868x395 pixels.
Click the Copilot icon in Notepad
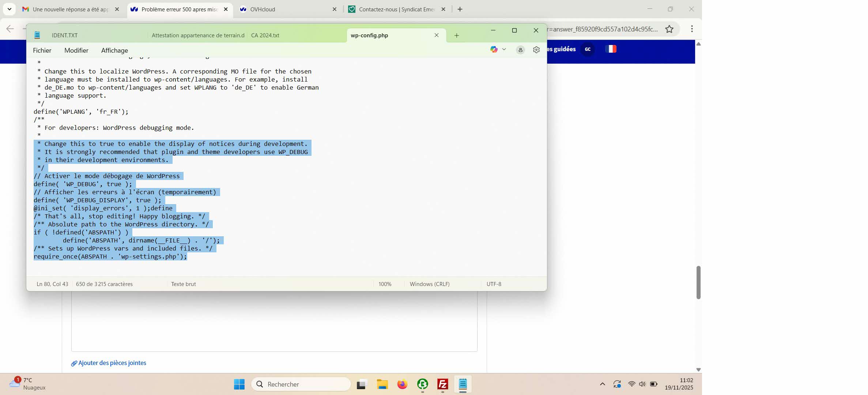[x=494, y=49]
